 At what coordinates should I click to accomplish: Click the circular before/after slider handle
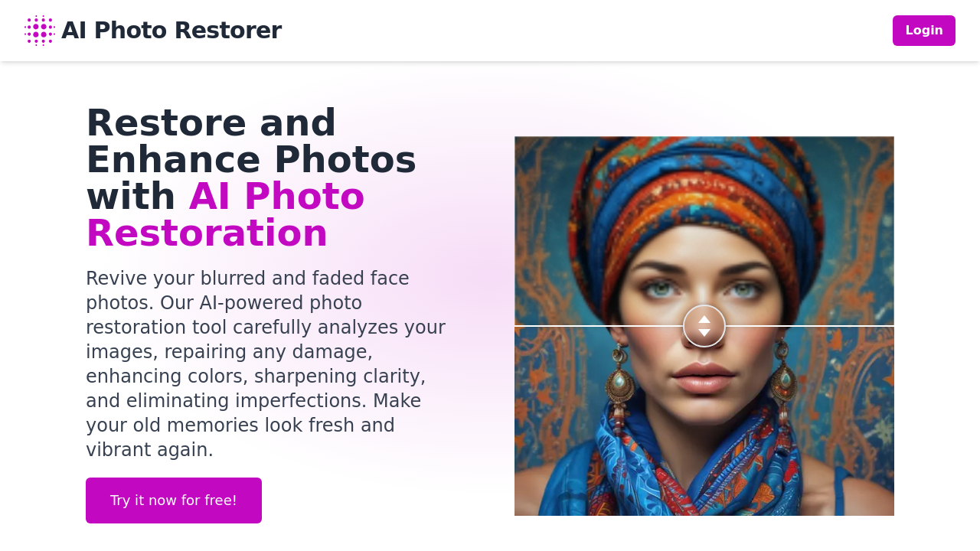[x=704, y=324]
